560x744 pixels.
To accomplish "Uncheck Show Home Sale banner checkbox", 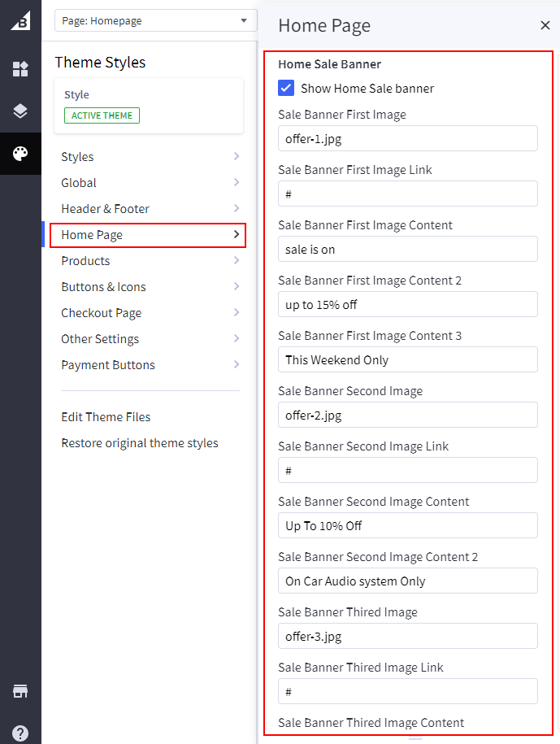I will coord(286,89).
